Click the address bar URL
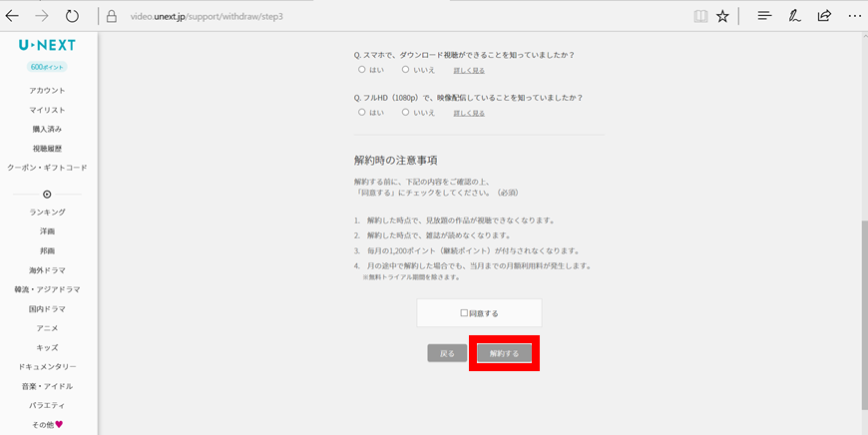The image size is (868, 435). [207, 17]
